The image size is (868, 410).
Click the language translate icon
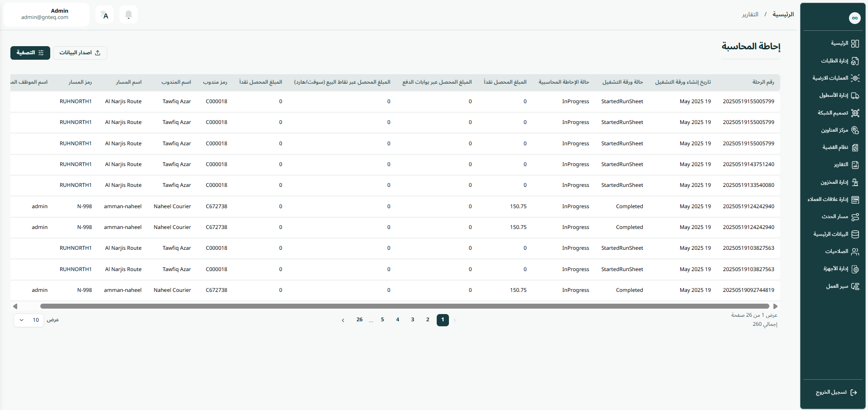tap(105, 15)
